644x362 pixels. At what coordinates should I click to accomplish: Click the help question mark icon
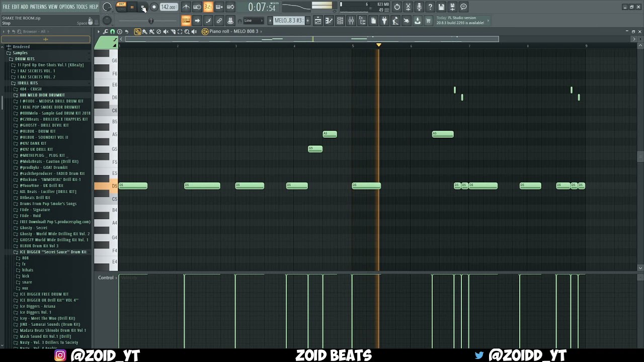tap(430, 7)
